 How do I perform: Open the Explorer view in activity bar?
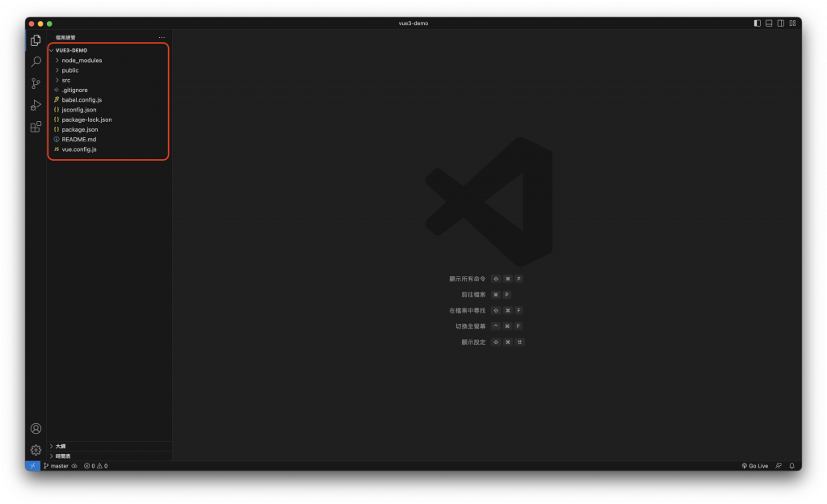[36, 40]
